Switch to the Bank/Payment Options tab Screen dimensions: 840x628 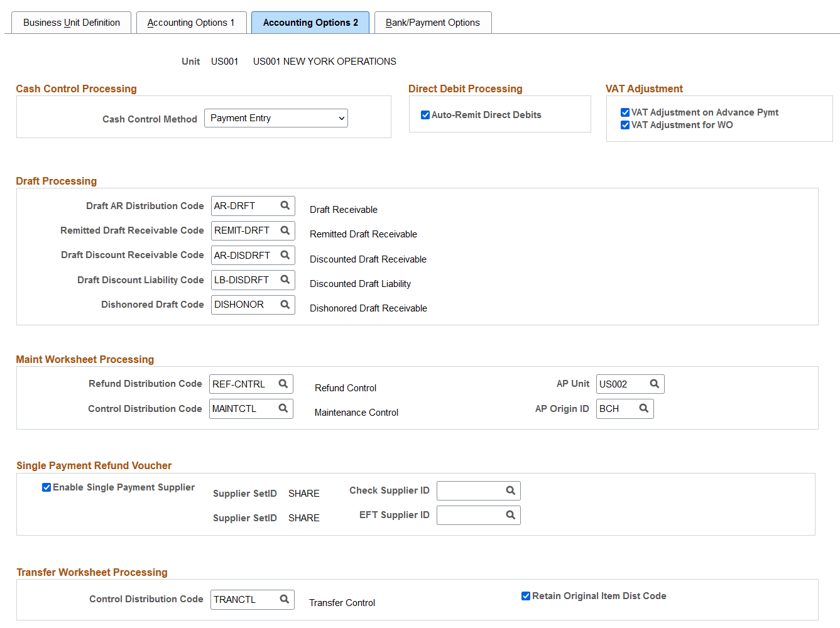pyautogui.click(x=433, y=22)
